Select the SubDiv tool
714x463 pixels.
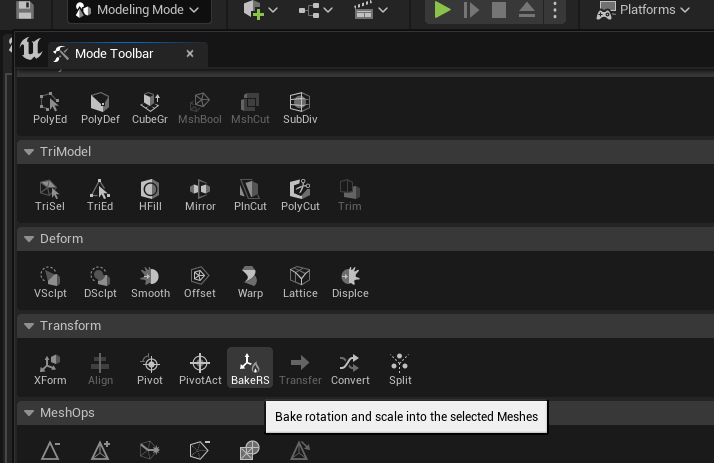[x=300, y=108]
